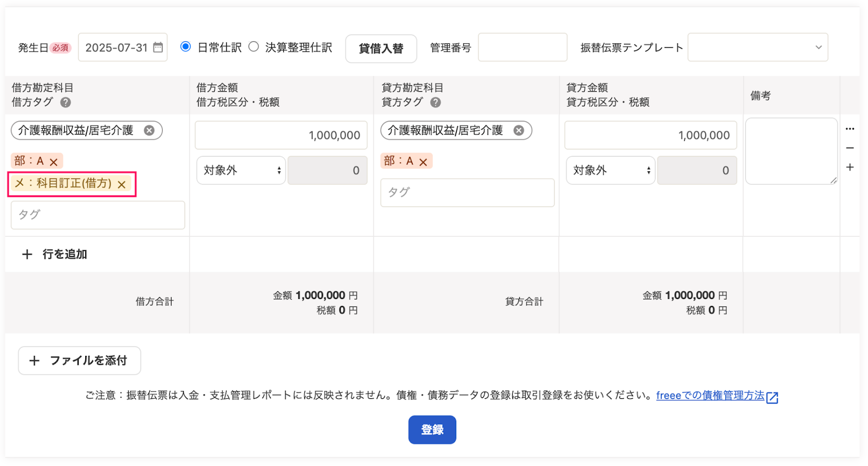Clear the credit account 介護報酬収益/居宅介護
This screenshot has width=868, height=466.
[x=519, y=130]
